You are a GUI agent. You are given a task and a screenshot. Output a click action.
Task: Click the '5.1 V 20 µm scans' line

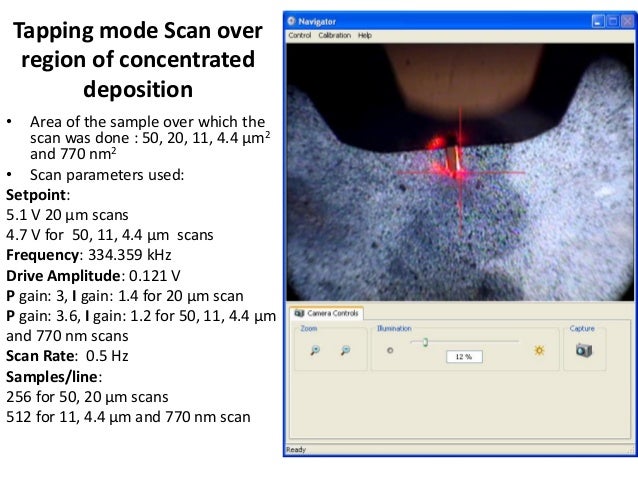click(x=67, y=215)
